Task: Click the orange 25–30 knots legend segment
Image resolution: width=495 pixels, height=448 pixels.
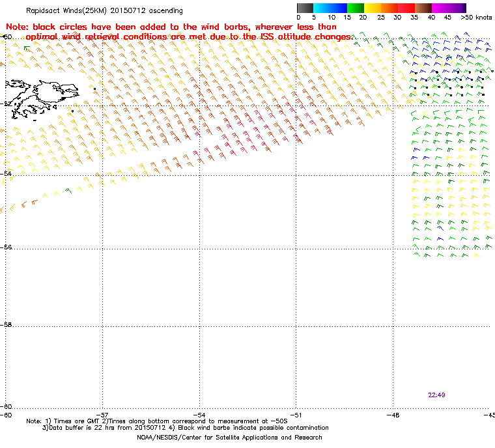Action: point(389,8)
